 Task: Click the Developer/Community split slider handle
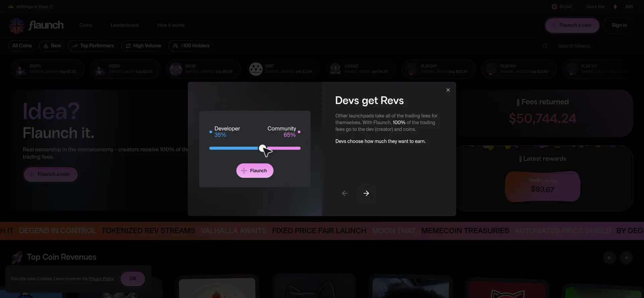pos(262,148)
